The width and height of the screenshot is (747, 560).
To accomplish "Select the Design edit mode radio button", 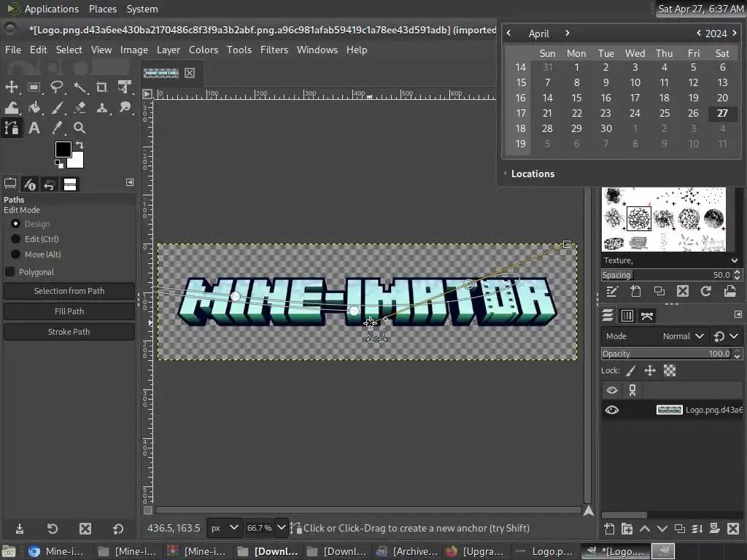I will pyautogui.click(x=16, y=224).
